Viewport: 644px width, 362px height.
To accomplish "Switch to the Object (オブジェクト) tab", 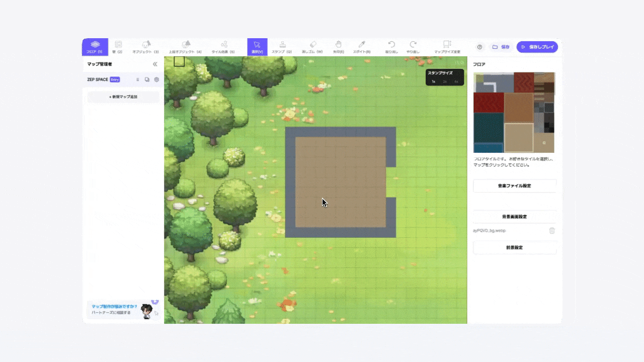I will click(145, 47).
